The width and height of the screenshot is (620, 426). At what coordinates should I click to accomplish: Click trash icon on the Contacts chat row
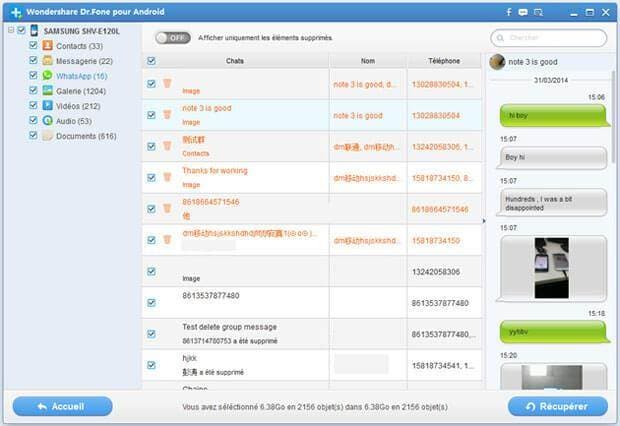[167, 146]
